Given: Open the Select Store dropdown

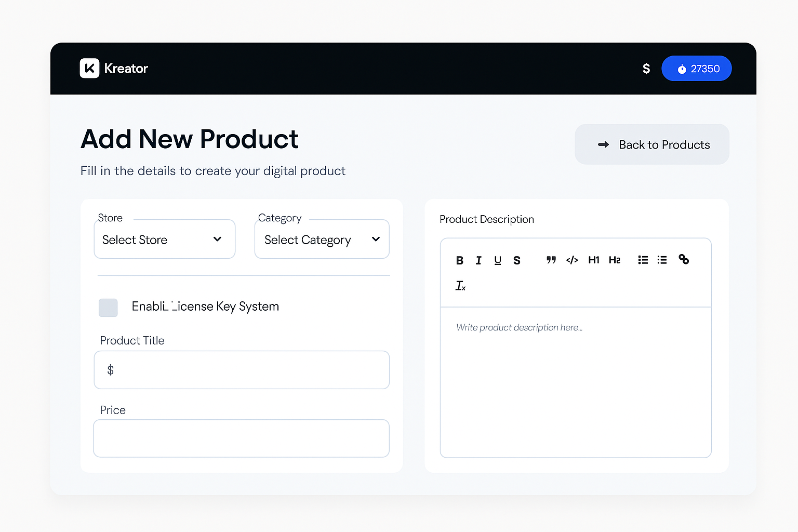Looking at the screenshot, I should pyautogui.click(x=164, y=239).
